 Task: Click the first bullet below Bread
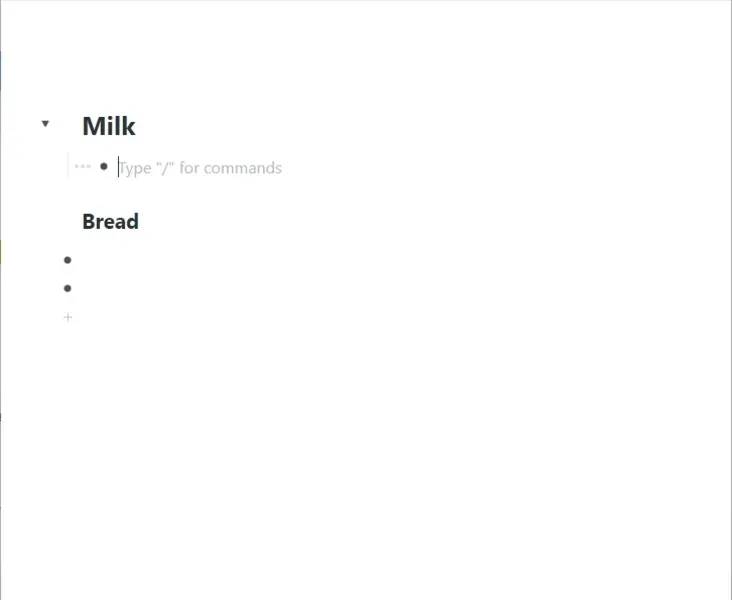[68, 260]
